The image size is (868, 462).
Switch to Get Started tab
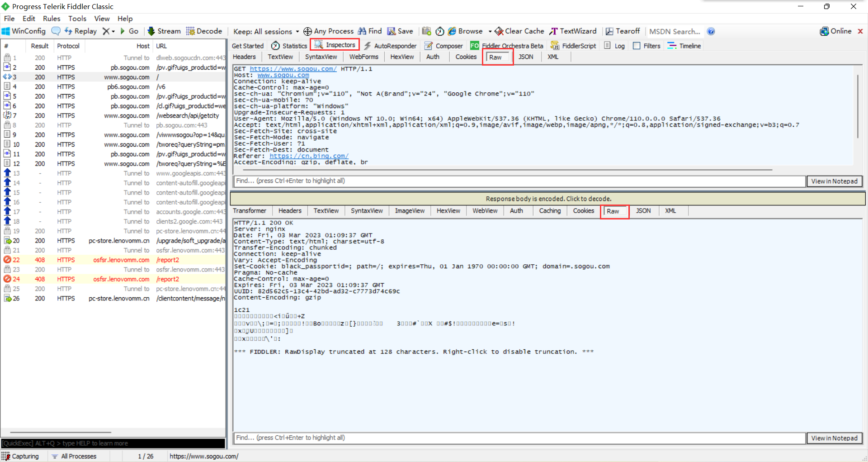point(247,46)
